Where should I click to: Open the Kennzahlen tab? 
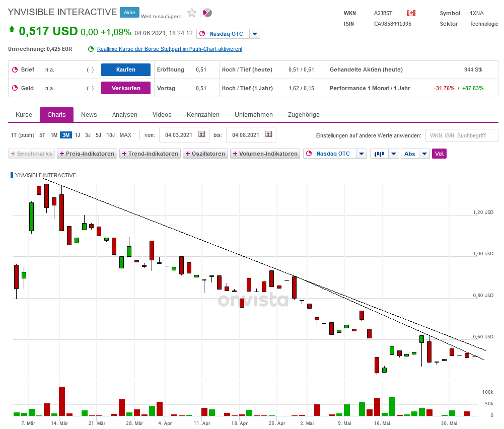click(x=203, y=115)
